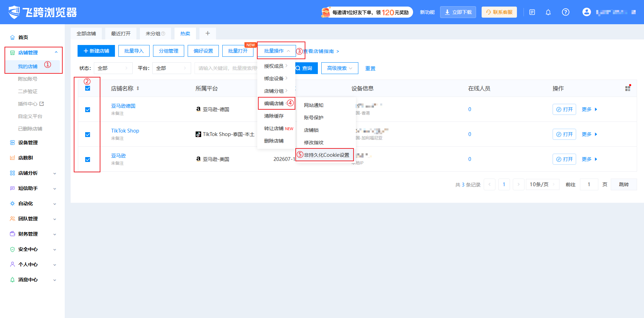This screenshot has width=644, height=318.
Task: Switch to the 最近打开 tab
Action: pos(121,34)
